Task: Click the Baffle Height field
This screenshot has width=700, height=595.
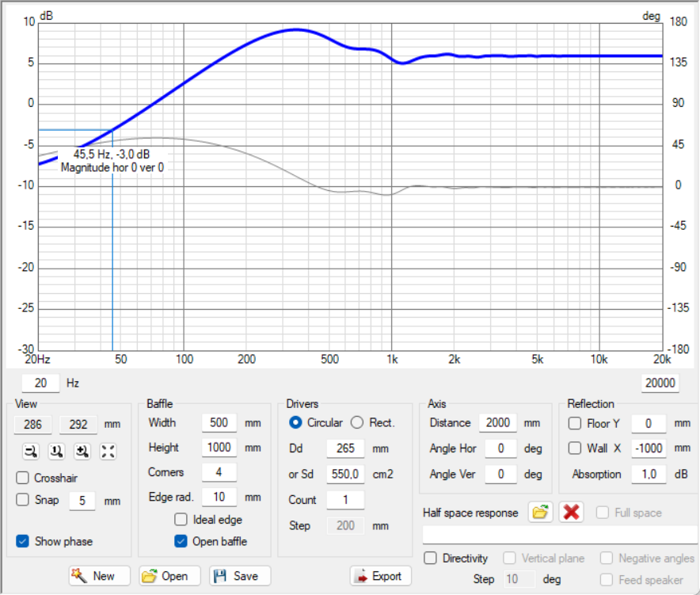Action: pos(219,447)
